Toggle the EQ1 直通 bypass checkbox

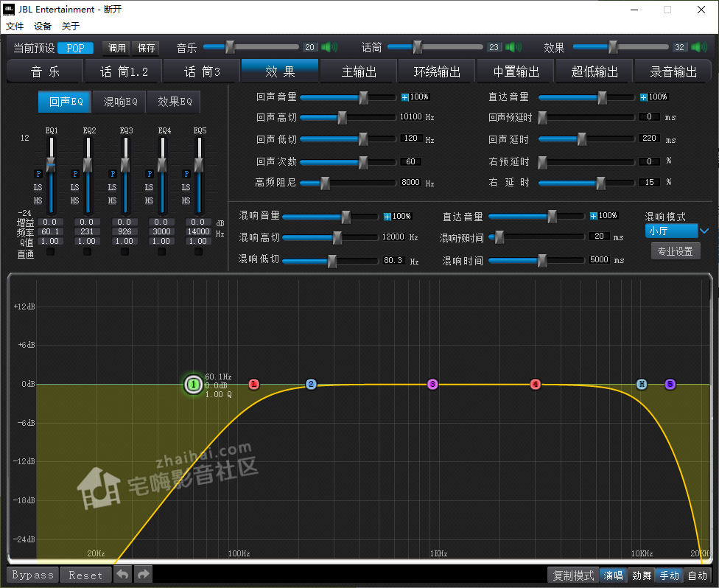(50, 252)
